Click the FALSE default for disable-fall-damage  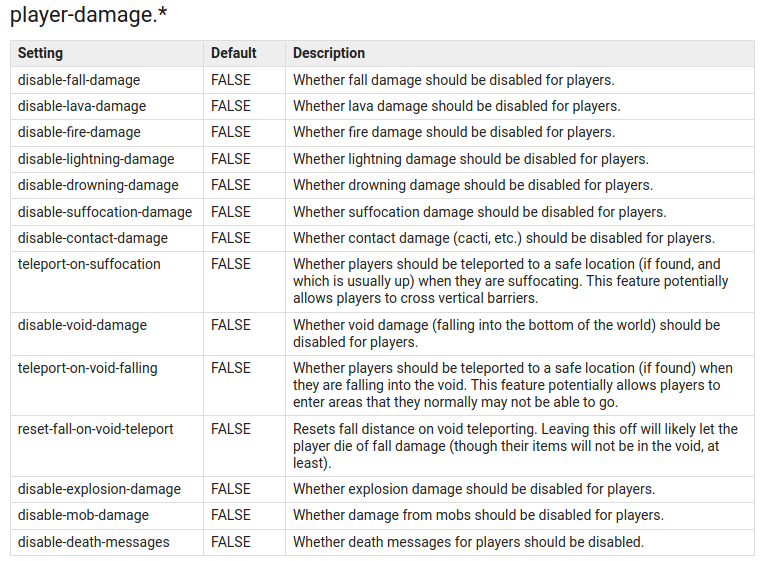231,80
